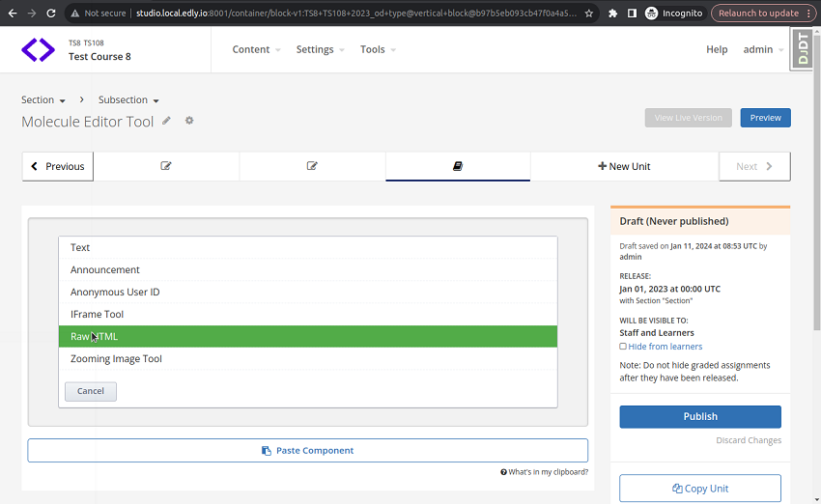Click the browser back arrow
This screenshot has width=821, height=504.
point(13,14)
